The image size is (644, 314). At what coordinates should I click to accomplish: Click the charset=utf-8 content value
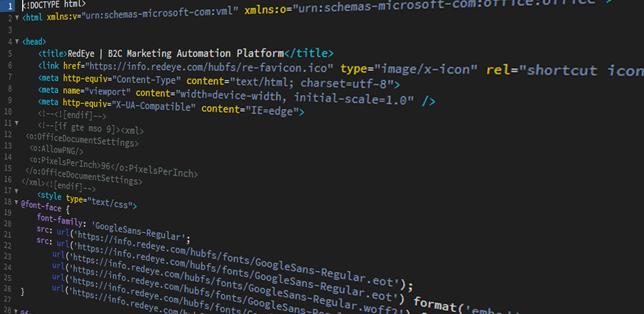(350, 84)
